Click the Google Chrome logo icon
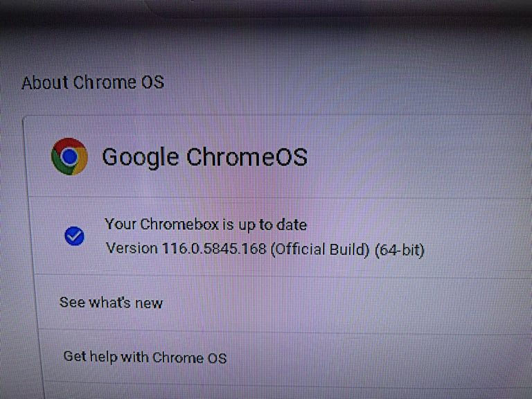Image resolution: width=532 pixels, height=399 pixels. 69,157
